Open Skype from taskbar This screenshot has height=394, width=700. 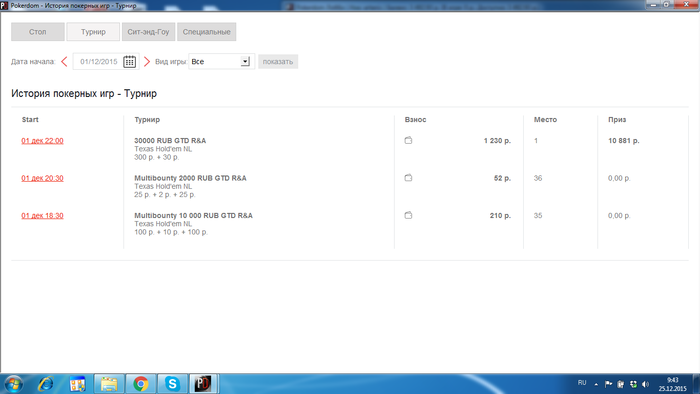(172, 384)
